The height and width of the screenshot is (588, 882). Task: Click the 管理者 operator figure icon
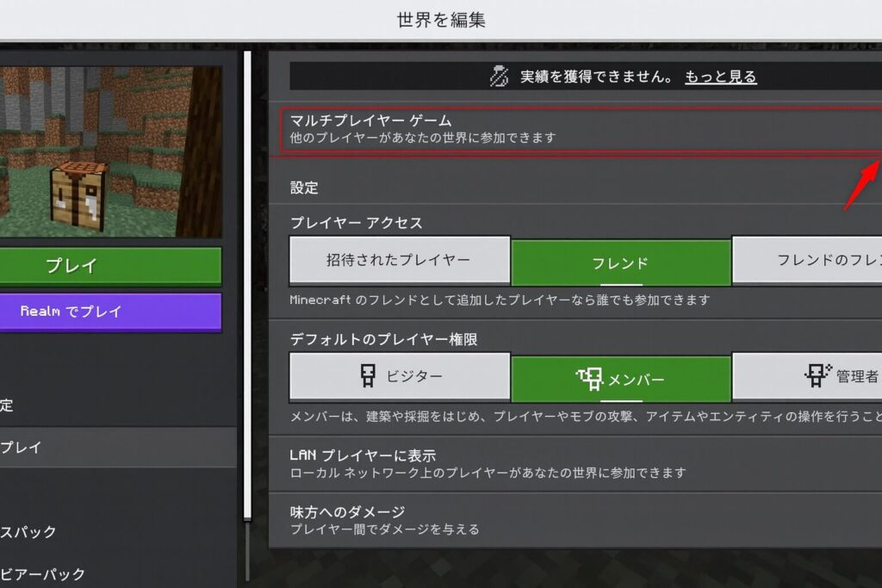(x=817, y=375)
